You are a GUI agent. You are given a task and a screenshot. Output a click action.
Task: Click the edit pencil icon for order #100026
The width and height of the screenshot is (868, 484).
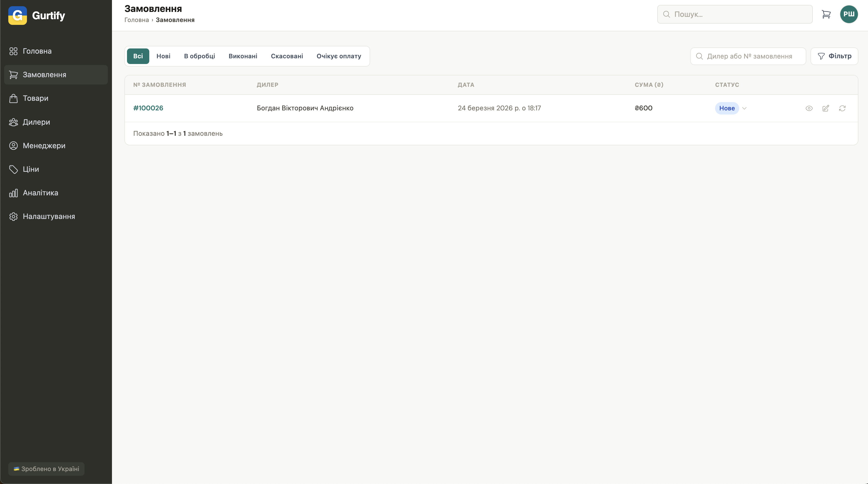[825, 108]
